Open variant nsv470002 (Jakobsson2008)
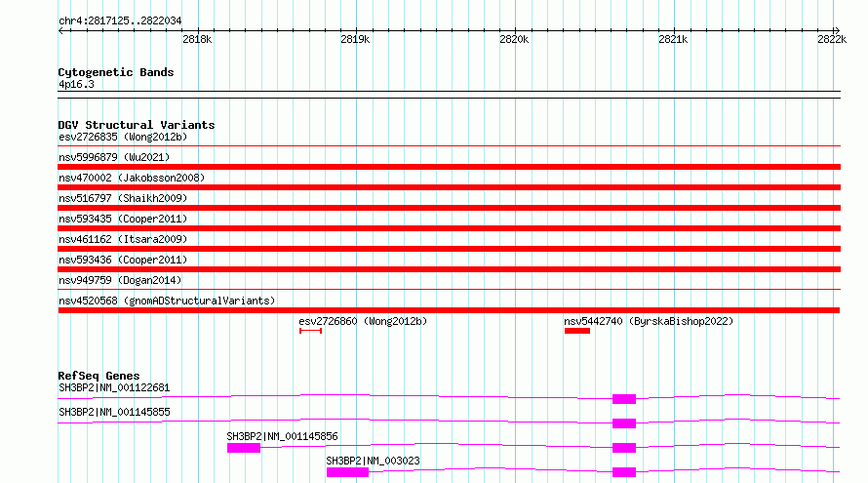 pos(132,178)
